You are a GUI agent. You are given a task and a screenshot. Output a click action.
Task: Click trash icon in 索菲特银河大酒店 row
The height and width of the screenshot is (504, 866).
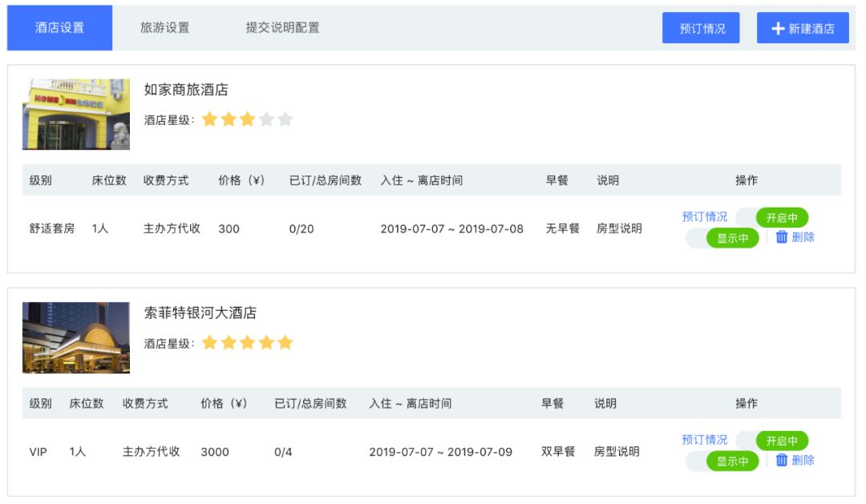[782, 460]
